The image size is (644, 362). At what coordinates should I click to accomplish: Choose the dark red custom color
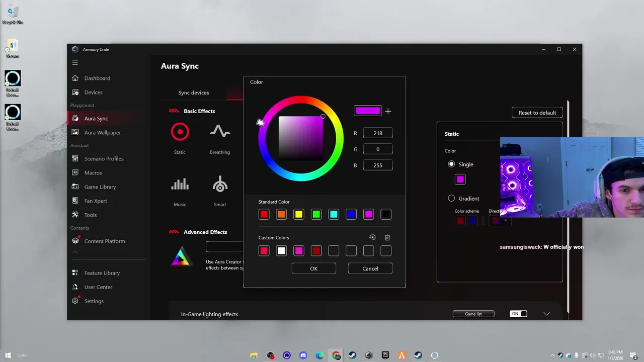click(316, 250)
